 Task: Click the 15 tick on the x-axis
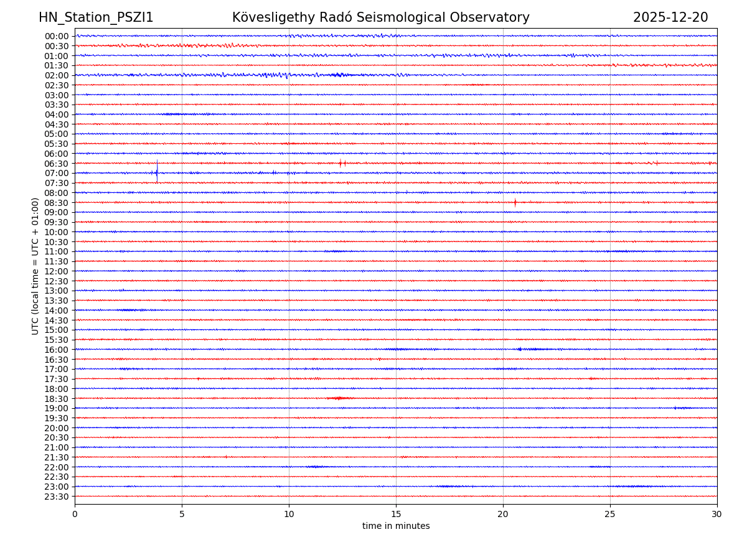(x=396, y=514)
